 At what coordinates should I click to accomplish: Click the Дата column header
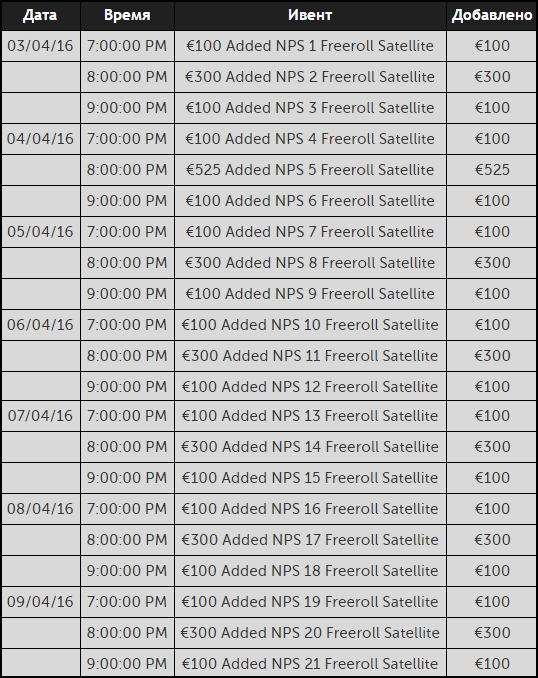click(40, 15)
